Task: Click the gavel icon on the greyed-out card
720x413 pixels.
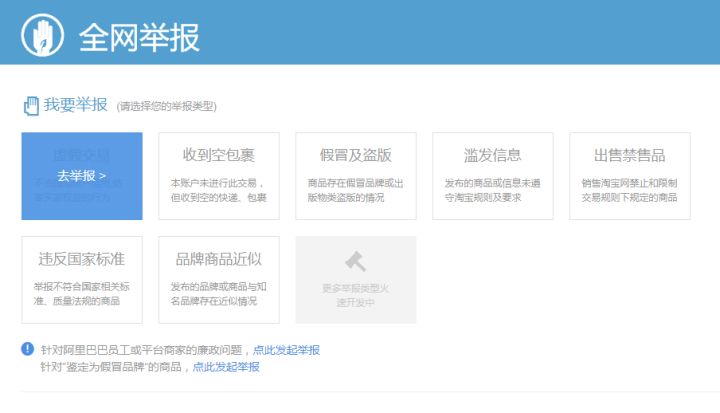Action: point(355,262)
